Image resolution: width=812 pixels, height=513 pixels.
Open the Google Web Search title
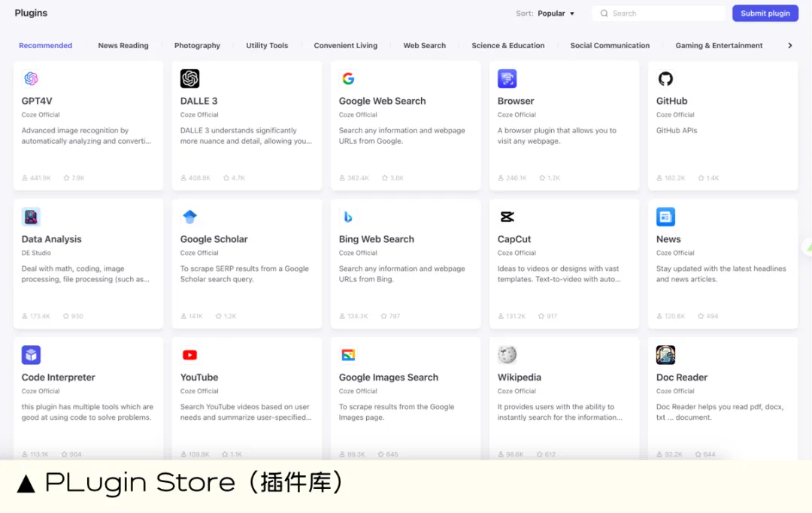[382, 101]
